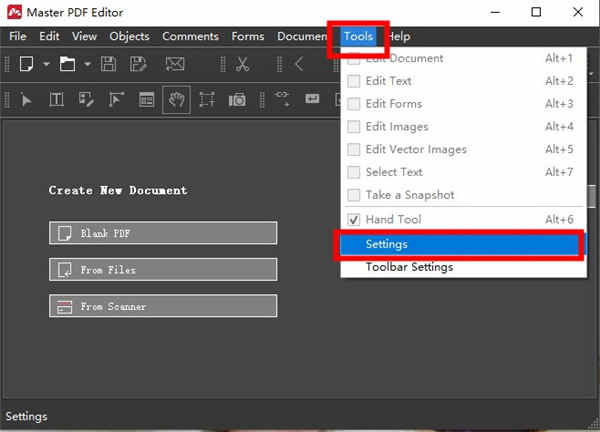Click the Cut scissors icon
The image size is (600, 432).
(x=242, y=64)
